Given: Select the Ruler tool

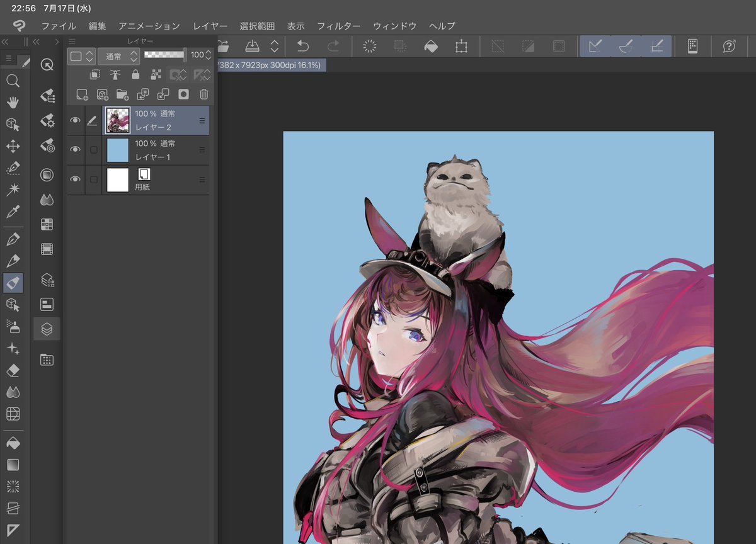Looking at the screenshot, I should [13, 530].
